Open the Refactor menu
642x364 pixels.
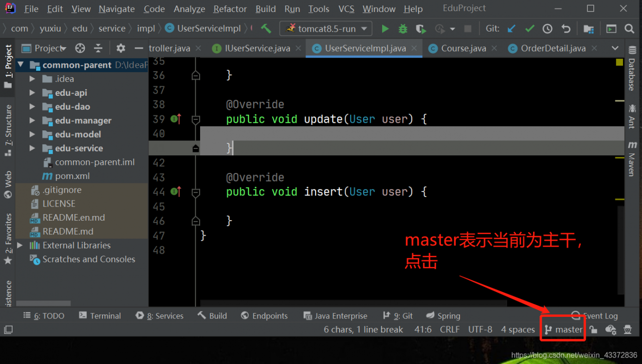230,9
